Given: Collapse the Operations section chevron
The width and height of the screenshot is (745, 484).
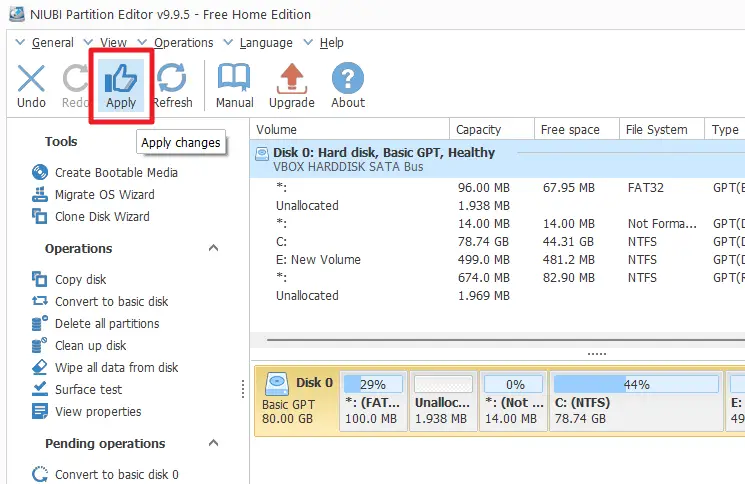Looking at the screenshot, I should (213, 248).
